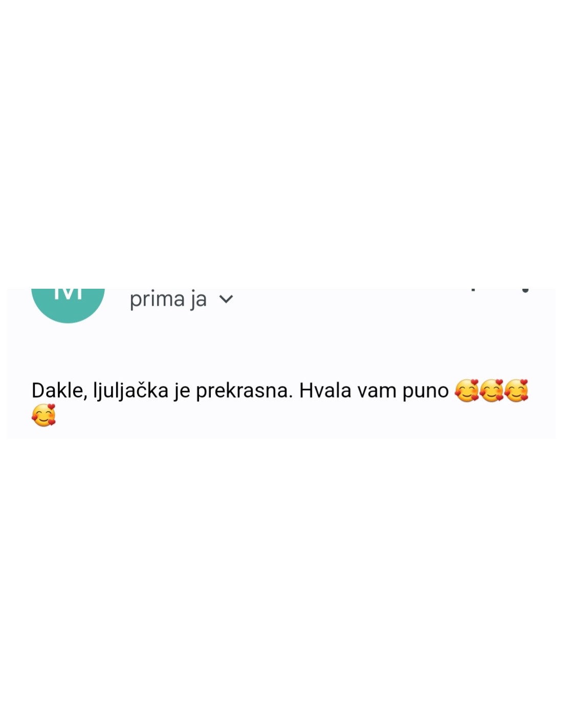Tap the last heart-face emoji on first line
This screenshot has width=563, height=728.
coord(516,391)
